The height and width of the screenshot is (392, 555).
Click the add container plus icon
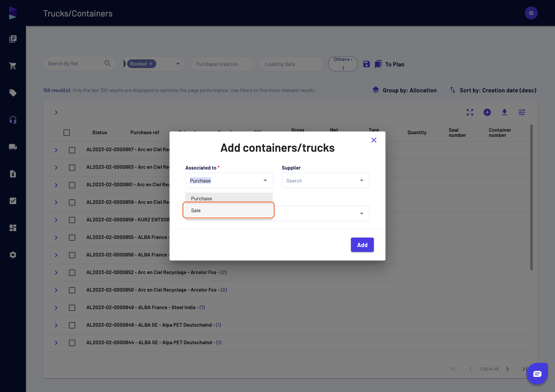[x=487, y=112]
